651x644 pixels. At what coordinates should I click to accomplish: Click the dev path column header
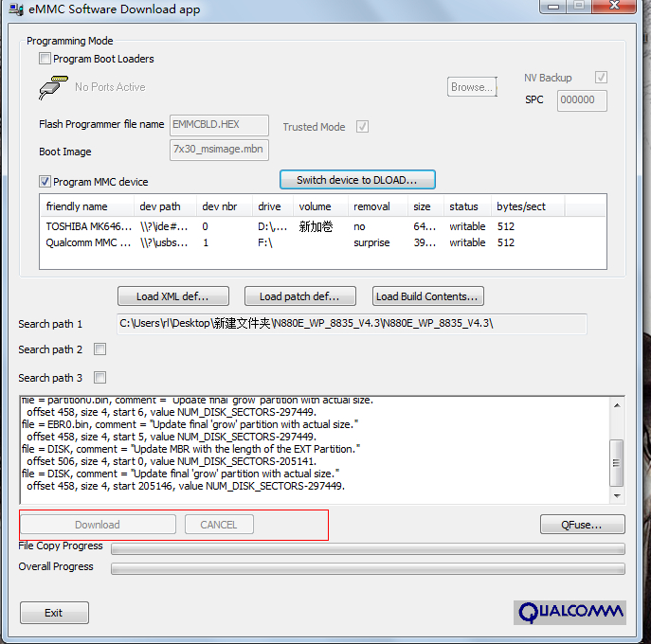(x=165, y=206)
